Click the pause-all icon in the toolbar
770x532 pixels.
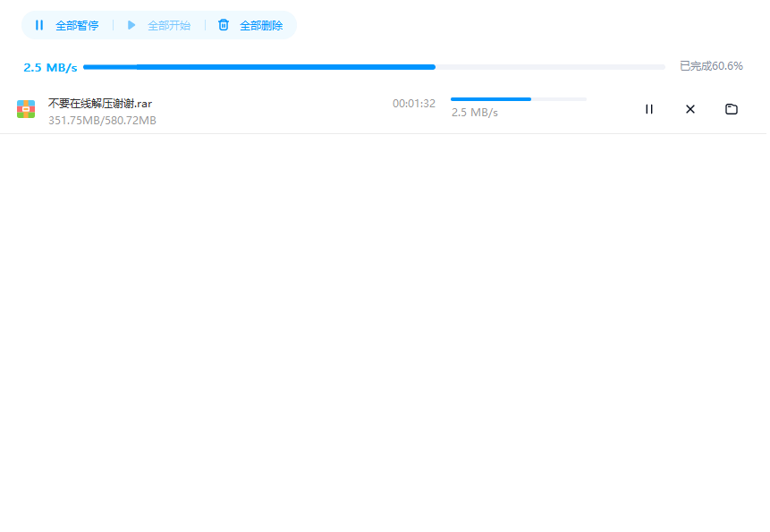tap(39, 25)
